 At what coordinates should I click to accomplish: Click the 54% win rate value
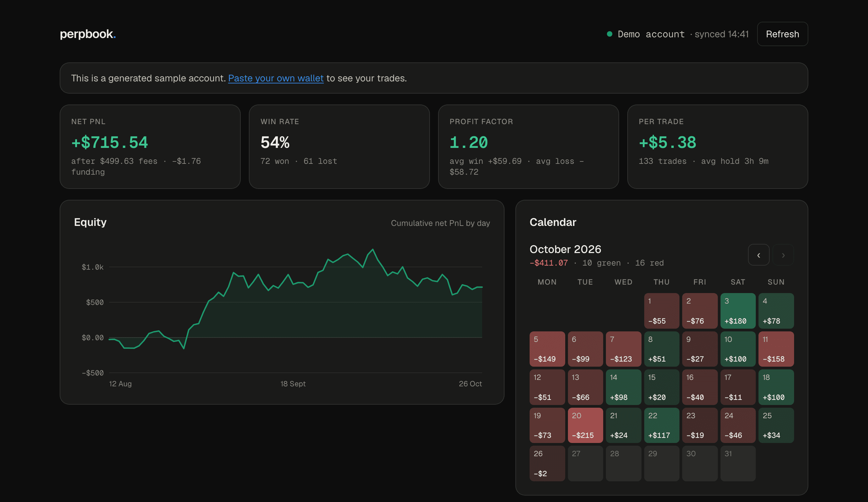click(x=275, y=142)
